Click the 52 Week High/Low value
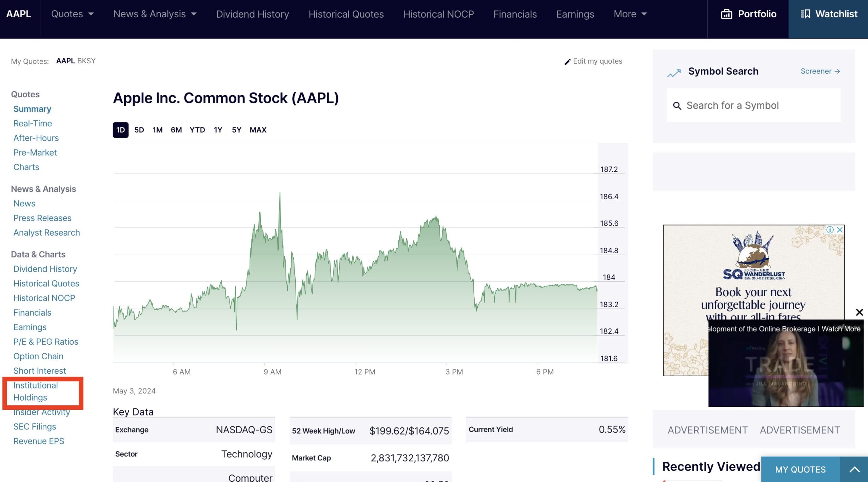 tap(409, 431)
